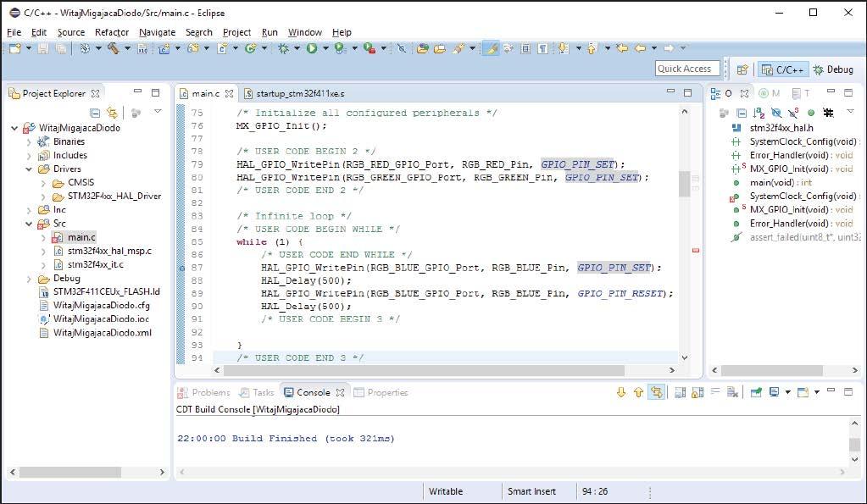Toggle Hide Static Members filter in Outline
Screen dimensions: 867x504
click(793, 113)
